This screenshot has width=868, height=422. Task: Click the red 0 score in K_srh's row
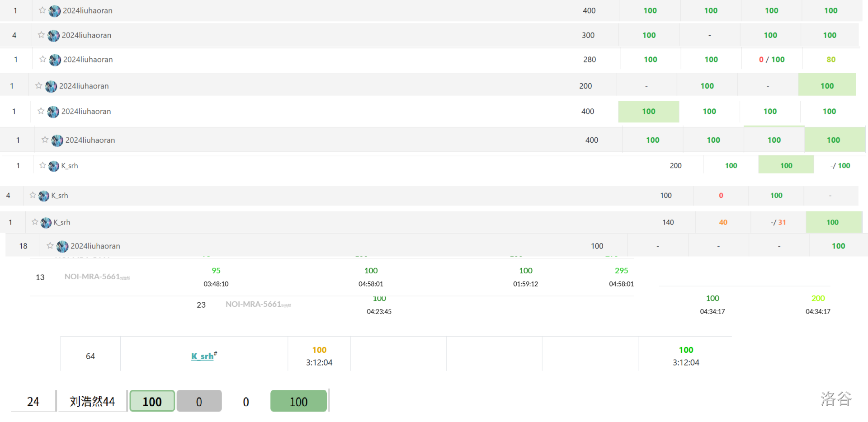click(721, 195)
